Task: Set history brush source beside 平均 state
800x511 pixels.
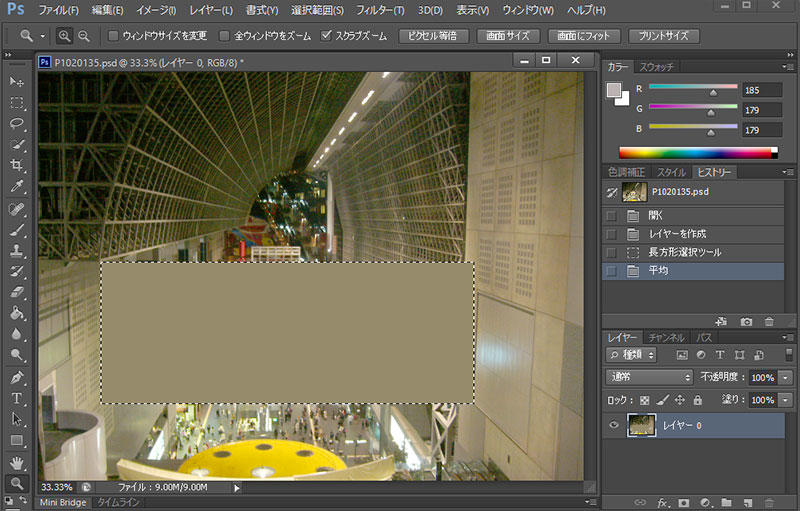Action: (x=611, y=271)
